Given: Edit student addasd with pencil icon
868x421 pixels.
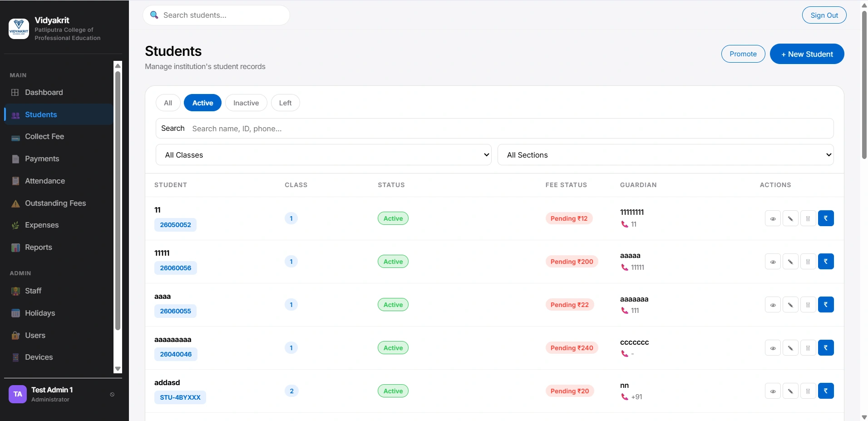Looking at the screenshot, I should coord(790,391).
